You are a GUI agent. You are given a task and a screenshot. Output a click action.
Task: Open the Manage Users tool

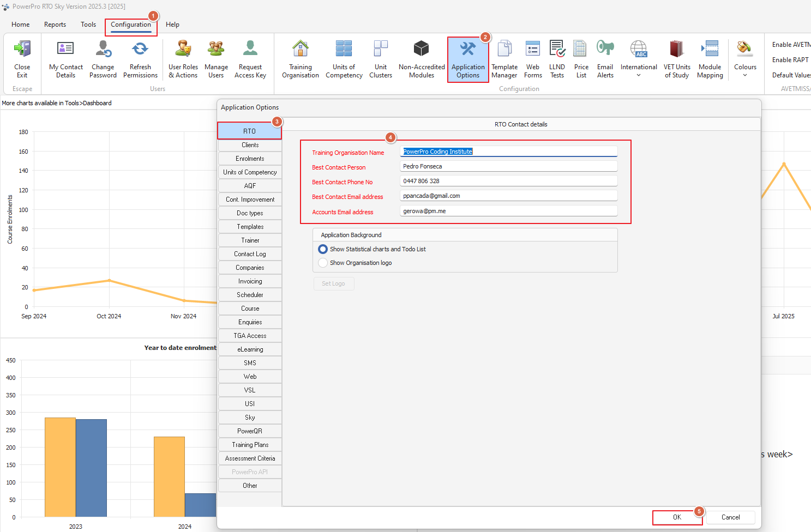[216, 59]
